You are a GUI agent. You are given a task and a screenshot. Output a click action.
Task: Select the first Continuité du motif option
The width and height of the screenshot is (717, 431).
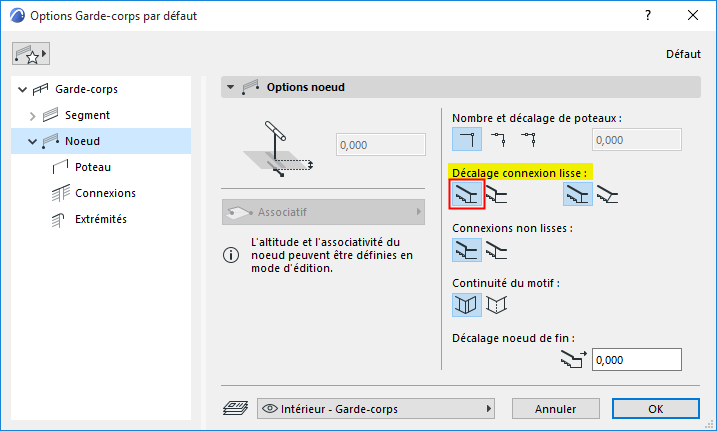pos(466,304)
